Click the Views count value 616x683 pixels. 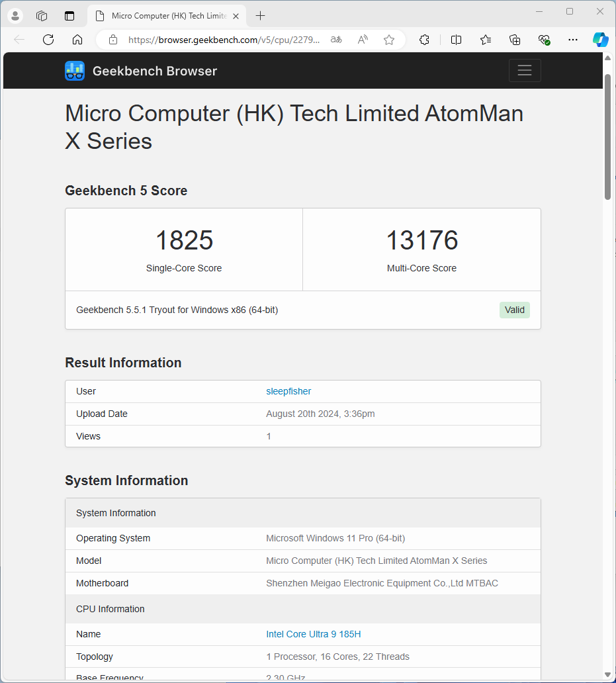(x=269, y=436)
